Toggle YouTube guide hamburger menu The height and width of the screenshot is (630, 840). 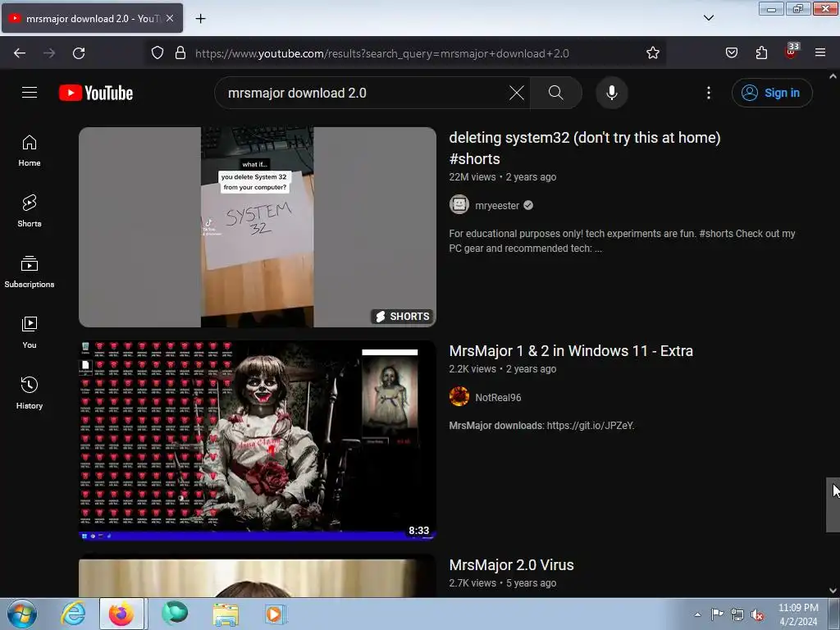coord(30,93)
